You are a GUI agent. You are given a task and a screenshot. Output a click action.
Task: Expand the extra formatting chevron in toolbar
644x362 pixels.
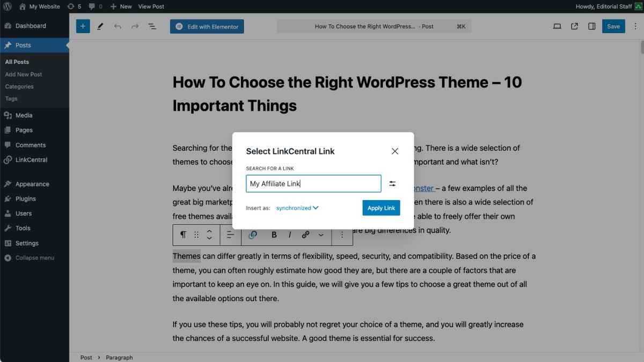point(321,234)
